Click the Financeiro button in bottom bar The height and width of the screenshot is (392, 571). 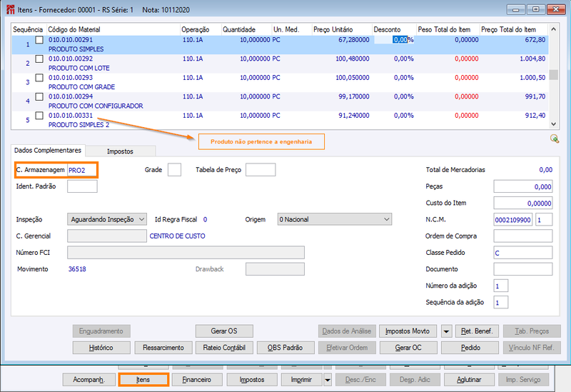[197, 380]
